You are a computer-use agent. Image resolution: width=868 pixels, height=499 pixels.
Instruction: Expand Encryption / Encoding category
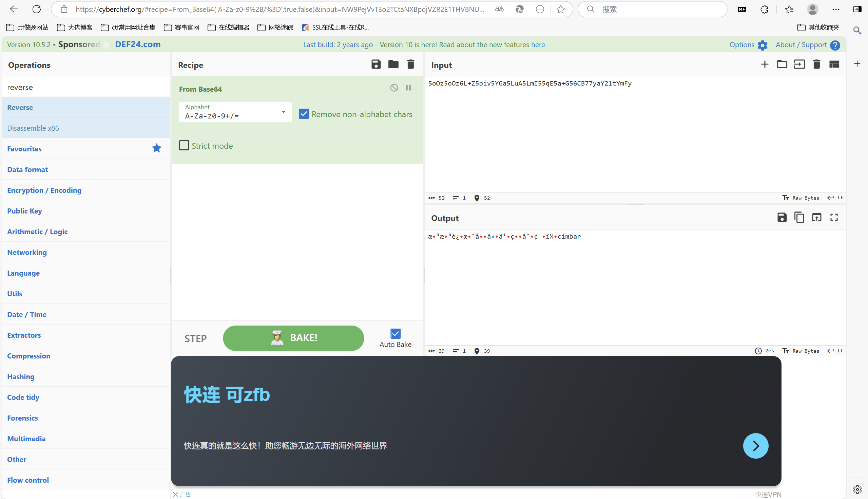click(86, 190)
